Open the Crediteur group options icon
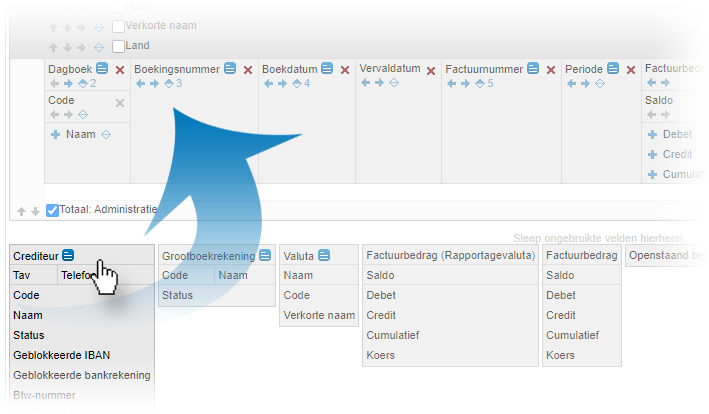 click(x=68, y=256)
